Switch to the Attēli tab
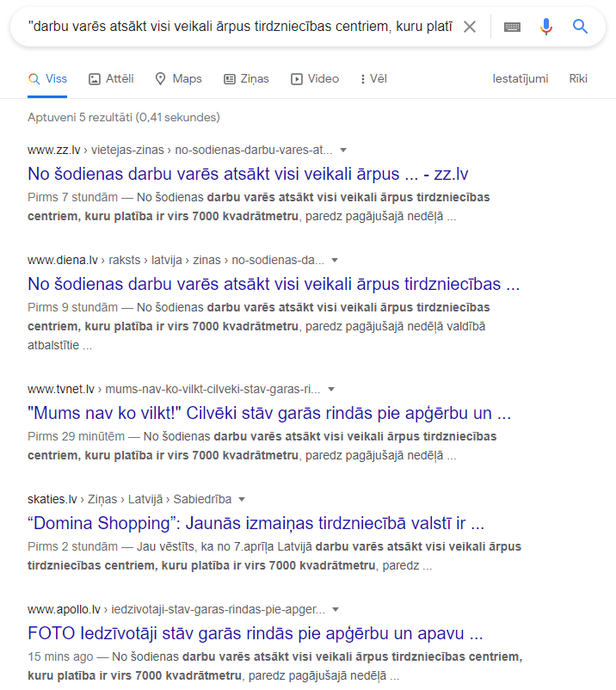Viewport: 616px width, 690px height. click(x=111, y=79)
